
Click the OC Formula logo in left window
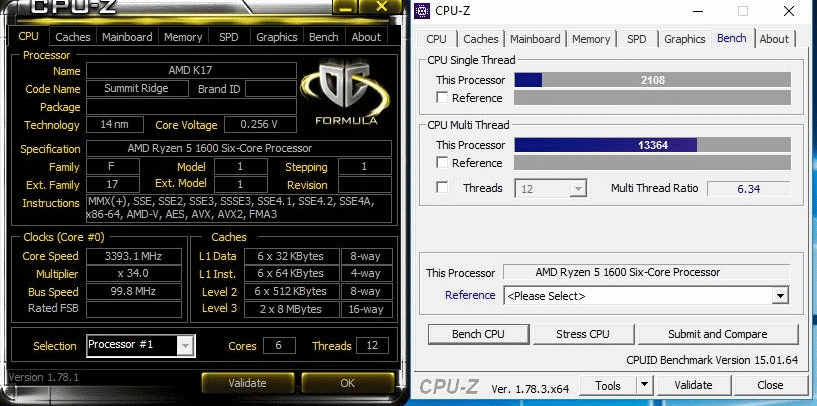[345, 94]
